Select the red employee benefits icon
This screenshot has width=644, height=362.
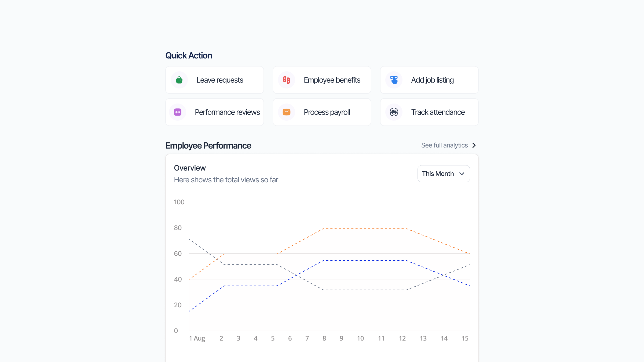pyautogui.click(x=286, y=80)
